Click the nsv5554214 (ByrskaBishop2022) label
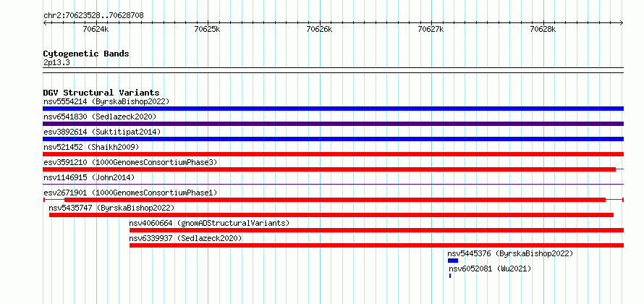Viewport: 644px width, 304px height. [x=106, y=101]
